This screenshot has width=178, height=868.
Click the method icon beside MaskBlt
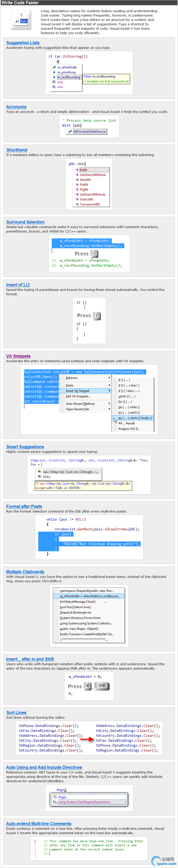click(x=77, y=180)
